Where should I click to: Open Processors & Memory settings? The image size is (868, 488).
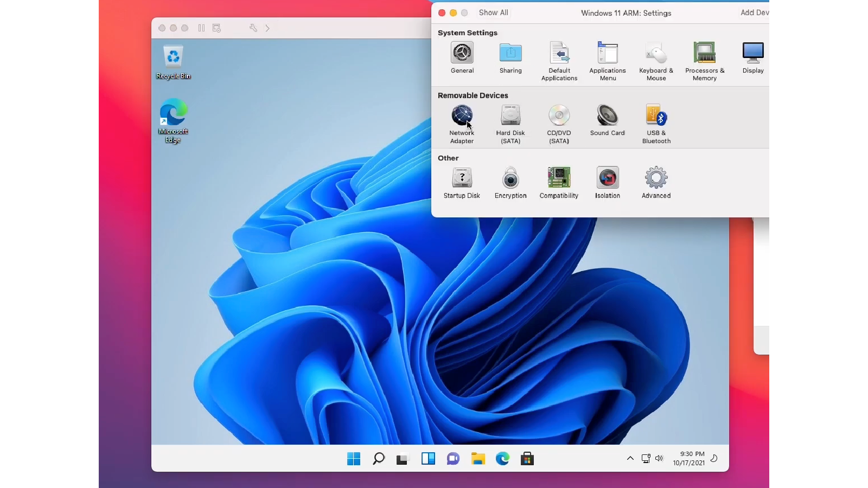click(x=705, y=61)
